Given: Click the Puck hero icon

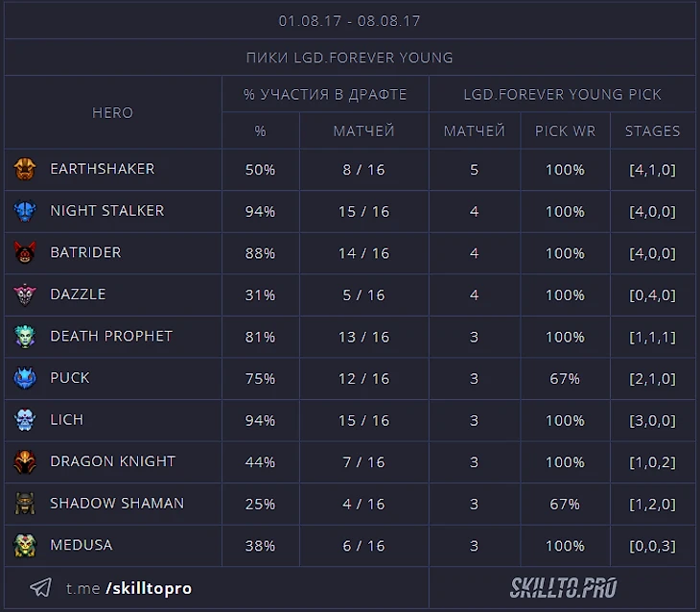Looking at the screenshot, I should click(x=25, y=378).
